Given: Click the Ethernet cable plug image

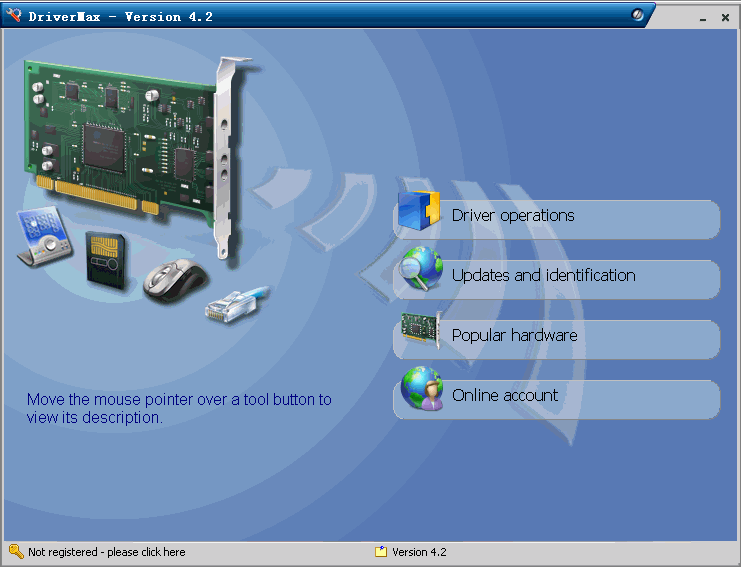Looking at the screenshot, I should (236, 303).
